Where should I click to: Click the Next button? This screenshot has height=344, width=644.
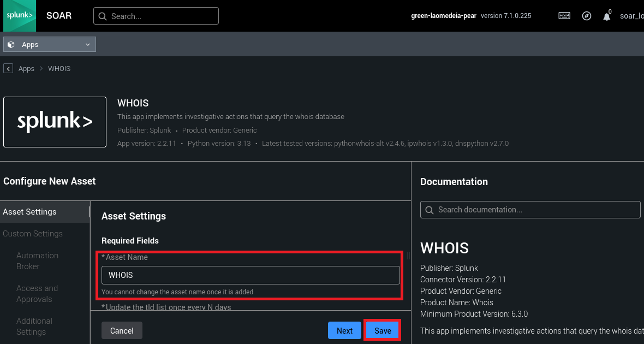pos(344,330)
